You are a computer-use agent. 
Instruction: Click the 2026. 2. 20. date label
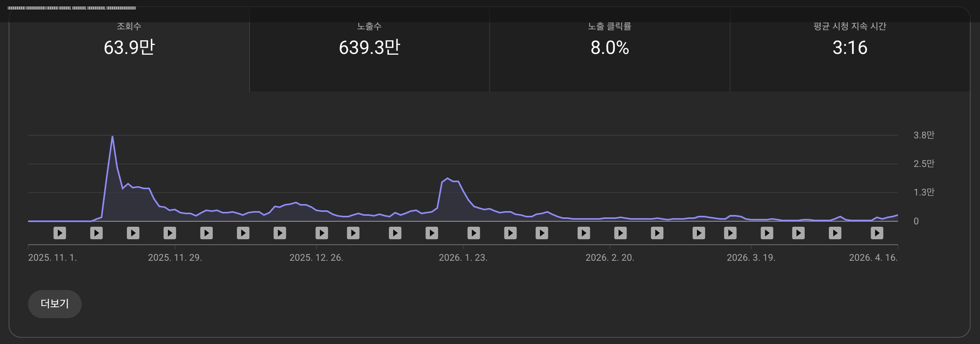[x=610, y=258]
